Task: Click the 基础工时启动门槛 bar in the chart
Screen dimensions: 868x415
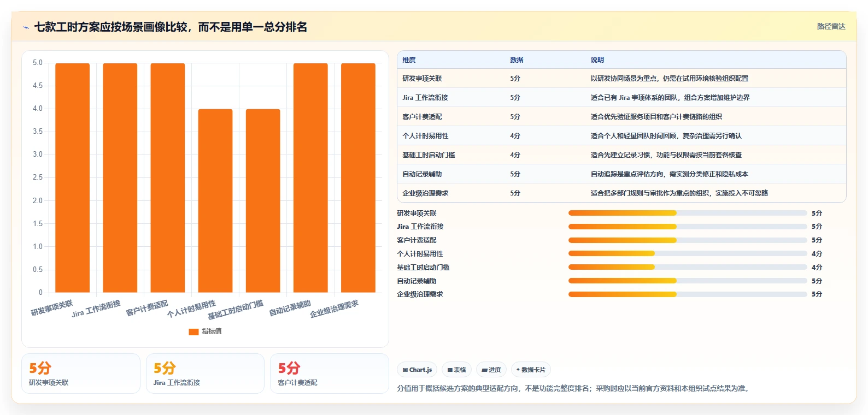Action: point(263,201)
